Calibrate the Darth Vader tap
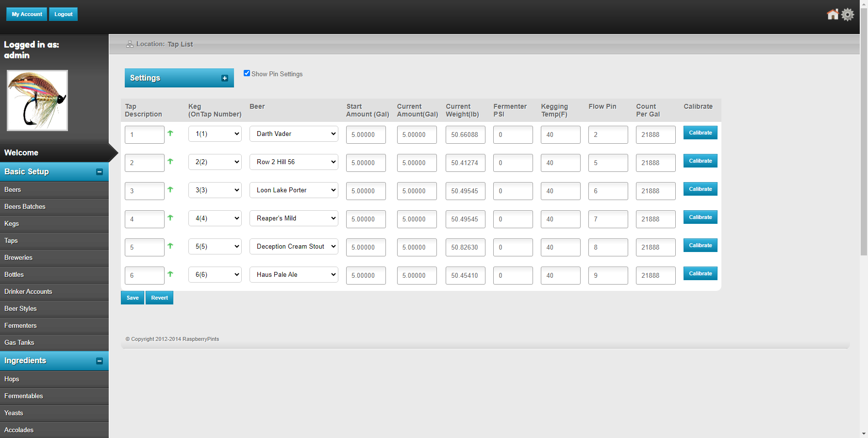Viewport: 868px width, 438px height. (x=701, y=133)
